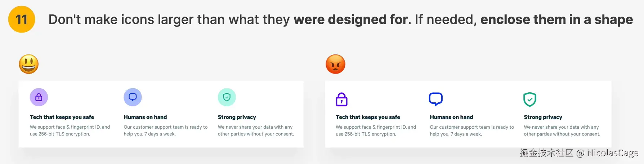644x164 pixels.
Task: Click the yellow number 11 badge
Action: tap(22, 19)
